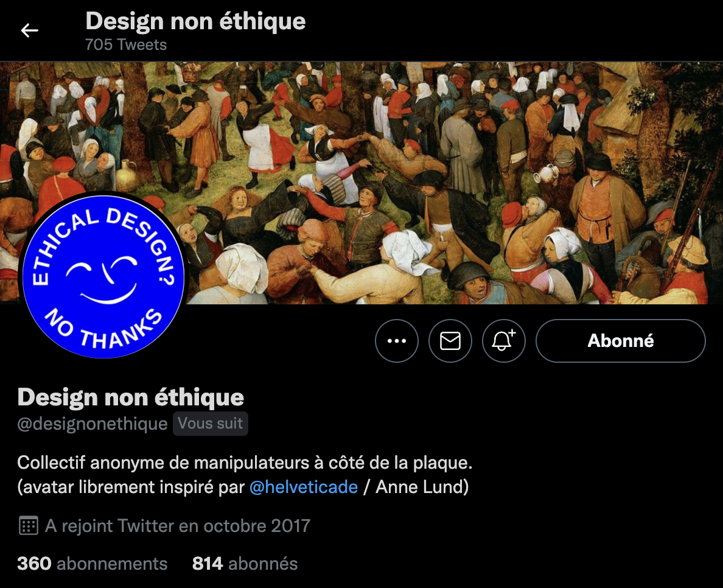Select the @designonethique handle text

click(x=93, y=424)
